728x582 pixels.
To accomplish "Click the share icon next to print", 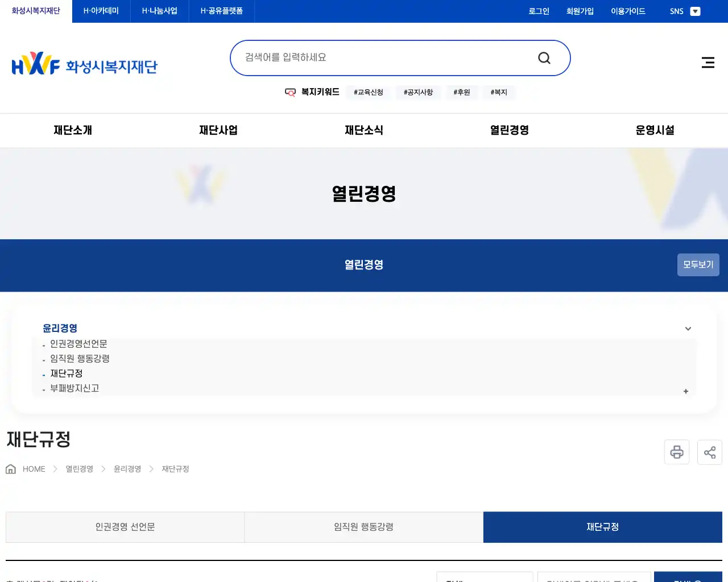I will coord(709,452).
